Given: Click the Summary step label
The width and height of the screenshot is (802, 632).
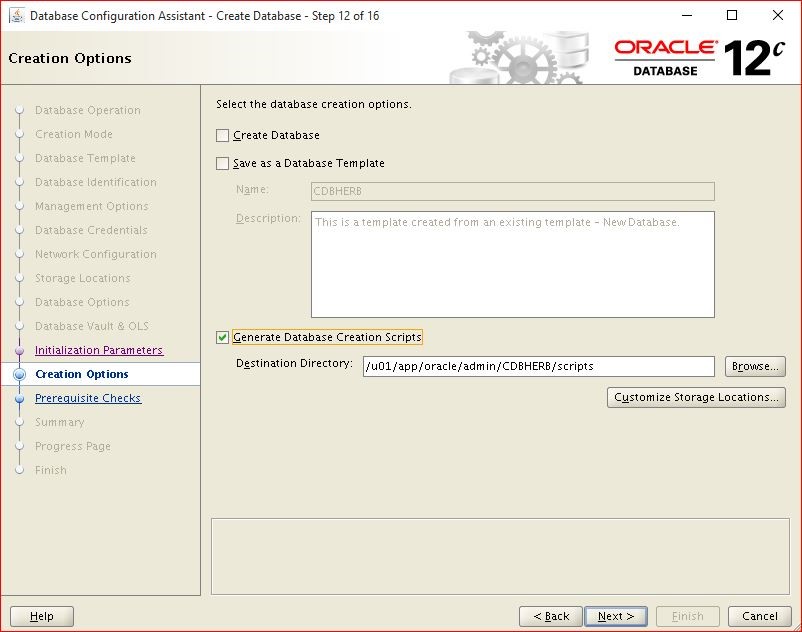Looking at the screenshot, I should [x=59, y=422].
